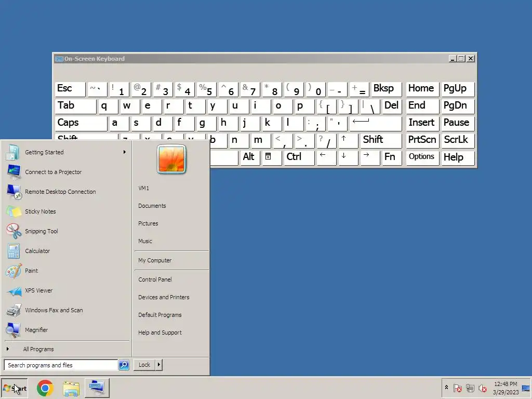Click the left arrow key
This screenshot has height=399, width=532.
pyautogui.click(x=326, y=158)
